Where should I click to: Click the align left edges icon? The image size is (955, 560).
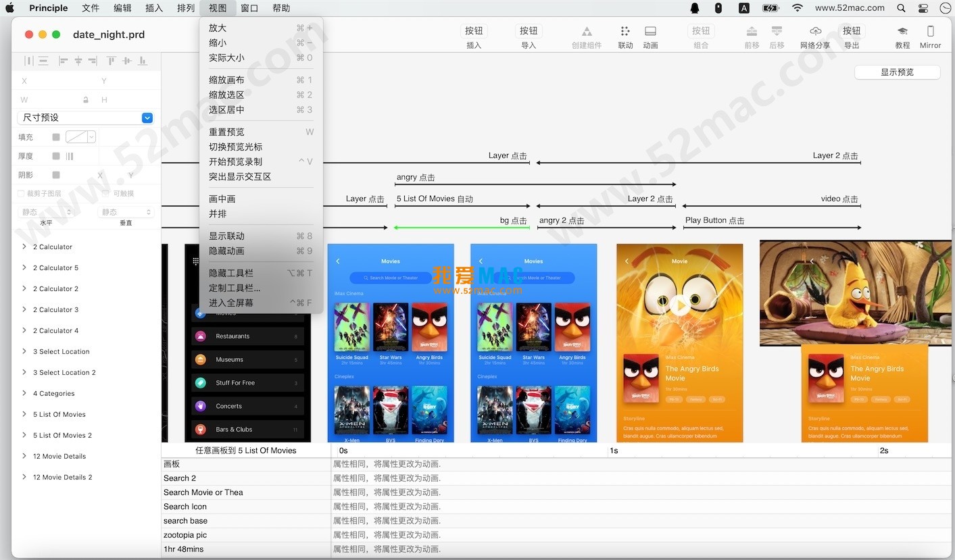coord(63,61)
